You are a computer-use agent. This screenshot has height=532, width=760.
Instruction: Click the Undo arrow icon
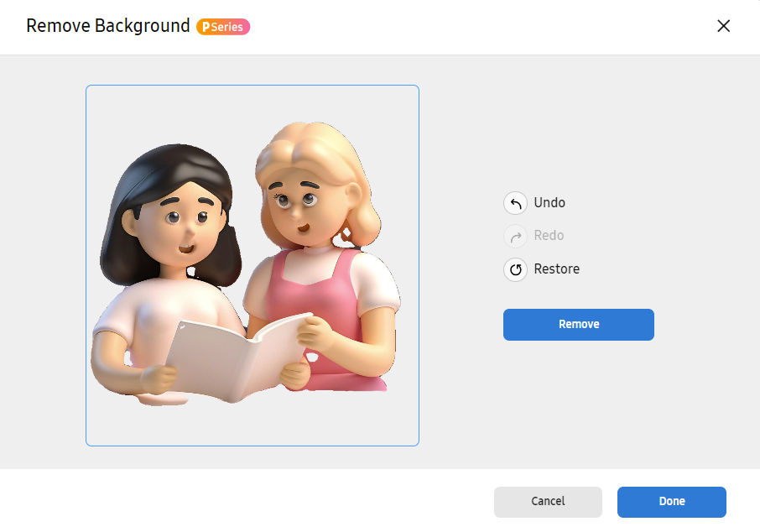pyautogui.click(x=515, y=203)
